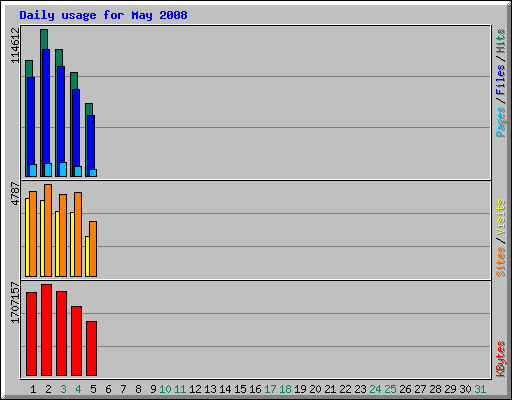Click the orange sites bar for day 5
This screenshot has width=512, height=400.
click(93, 249)
